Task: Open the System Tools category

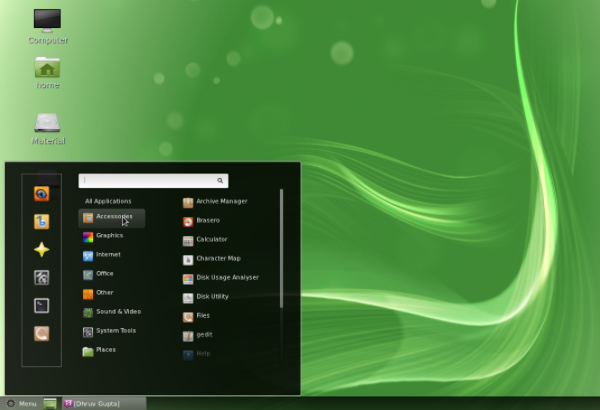Action: [x=115, y=331]
